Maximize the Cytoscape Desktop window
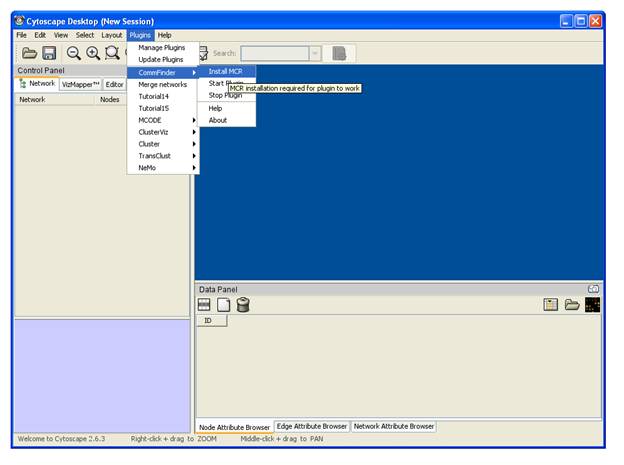The height and width of the screenshot is (465, 624). coord(581,21)
